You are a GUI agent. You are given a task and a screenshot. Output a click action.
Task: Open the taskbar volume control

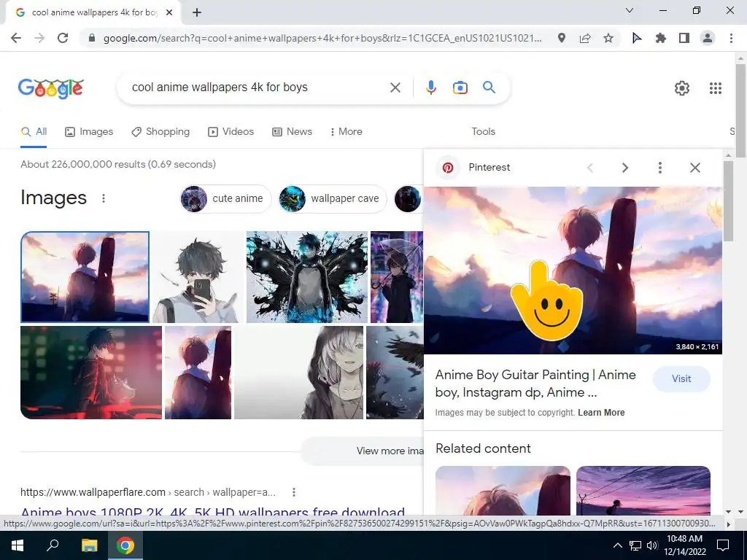point(652,545)
